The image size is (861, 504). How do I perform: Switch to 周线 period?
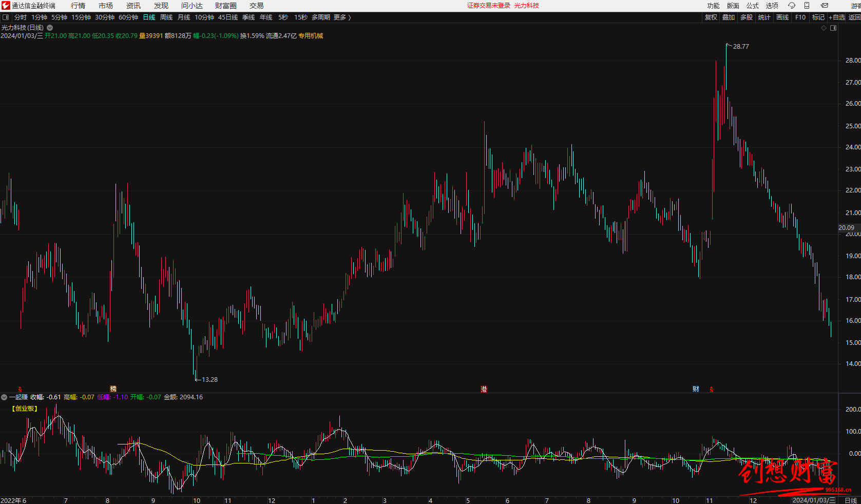click(x=166, y=17)
